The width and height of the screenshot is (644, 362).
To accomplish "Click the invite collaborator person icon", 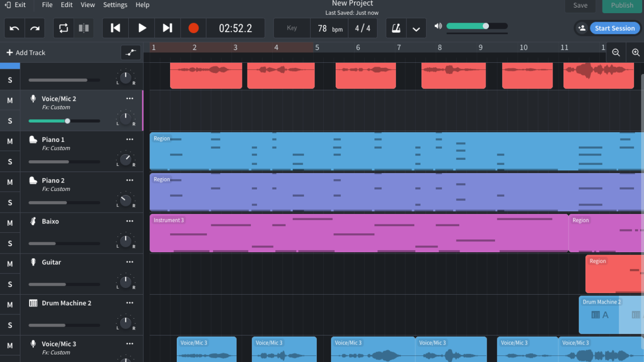I will (582, 28).
